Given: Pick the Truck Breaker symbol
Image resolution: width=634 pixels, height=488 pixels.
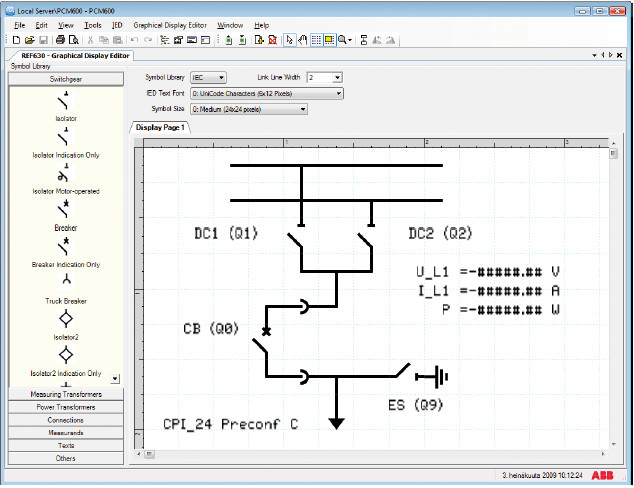Looking at the screenshot, I should pyautogui.click(x=66, y=280).
